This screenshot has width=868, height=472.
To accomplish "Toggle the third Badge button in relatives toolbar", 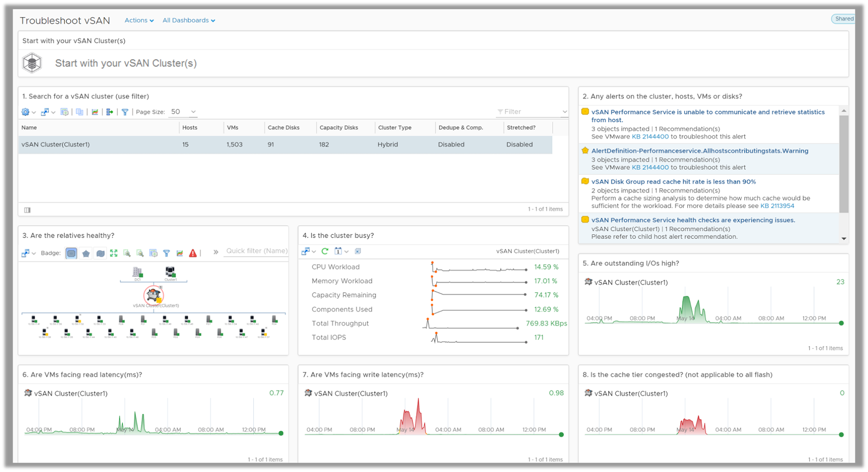I will (100, 253).
